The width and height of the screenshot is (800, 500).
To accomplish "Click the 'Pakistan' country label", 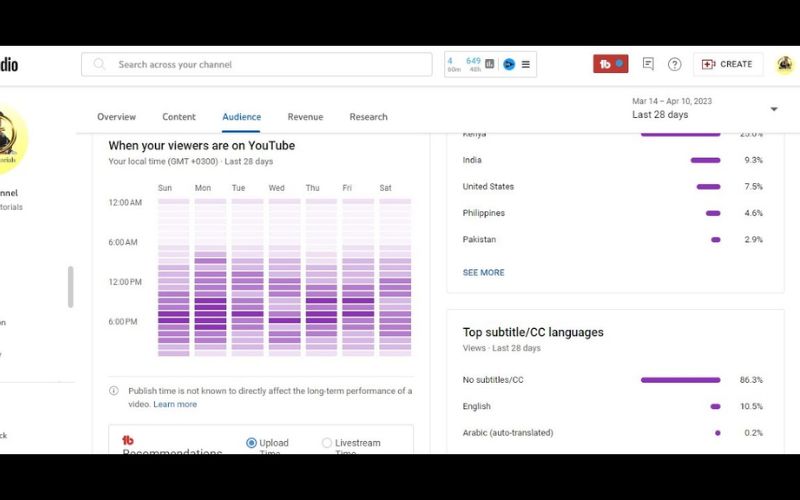I will pyautogui.click(x=479, y=240).
